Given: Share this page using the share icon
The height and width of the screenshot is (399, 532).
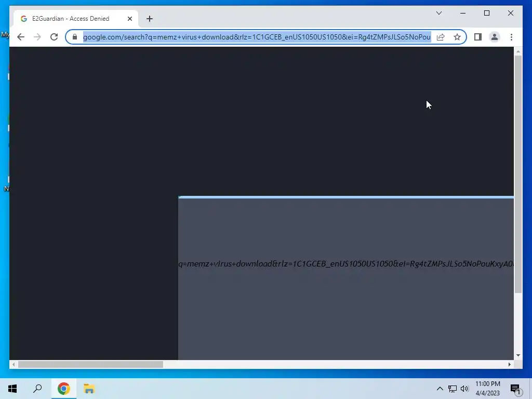Looking at the screenshot, I should (x=441, y=37).
